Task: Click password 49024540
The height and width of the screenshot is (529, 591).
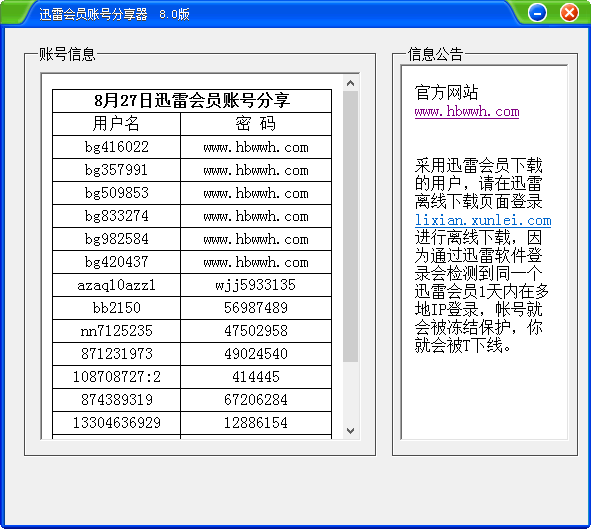Action: 256,354
